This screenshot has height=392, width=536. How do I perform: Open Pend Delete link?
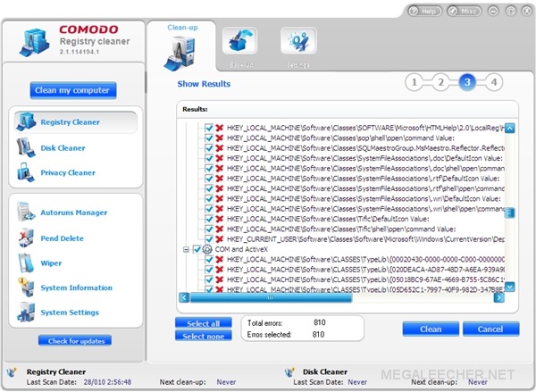click(62, 238)
